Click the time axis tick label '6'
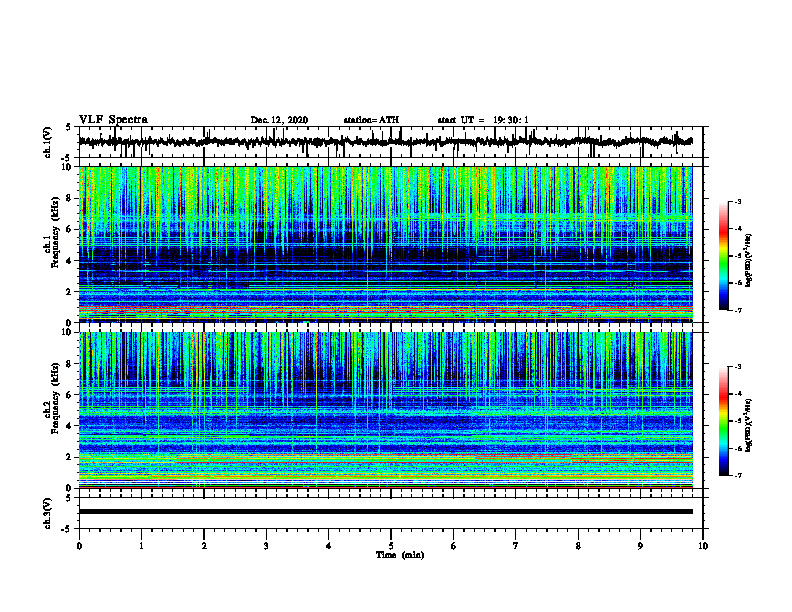Screen dimensions: 792x612 click(454, 546)
